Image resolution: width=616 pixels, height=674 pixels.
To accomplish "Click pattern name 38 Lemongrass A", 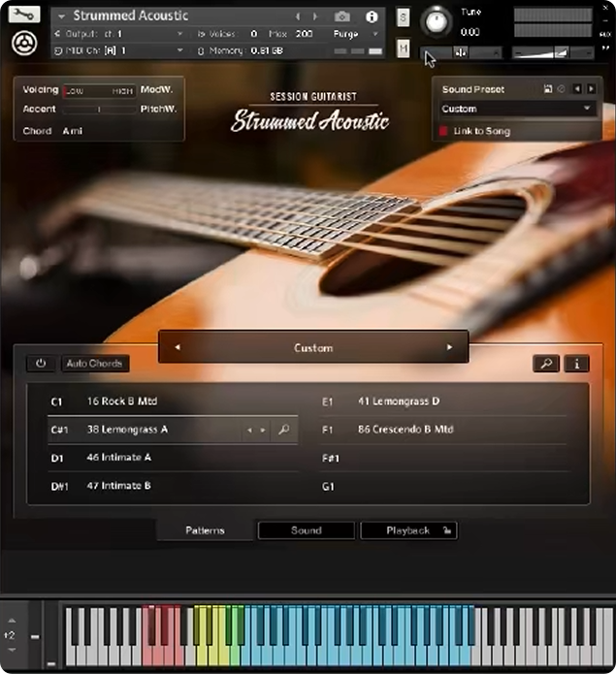I will (127, 430).
